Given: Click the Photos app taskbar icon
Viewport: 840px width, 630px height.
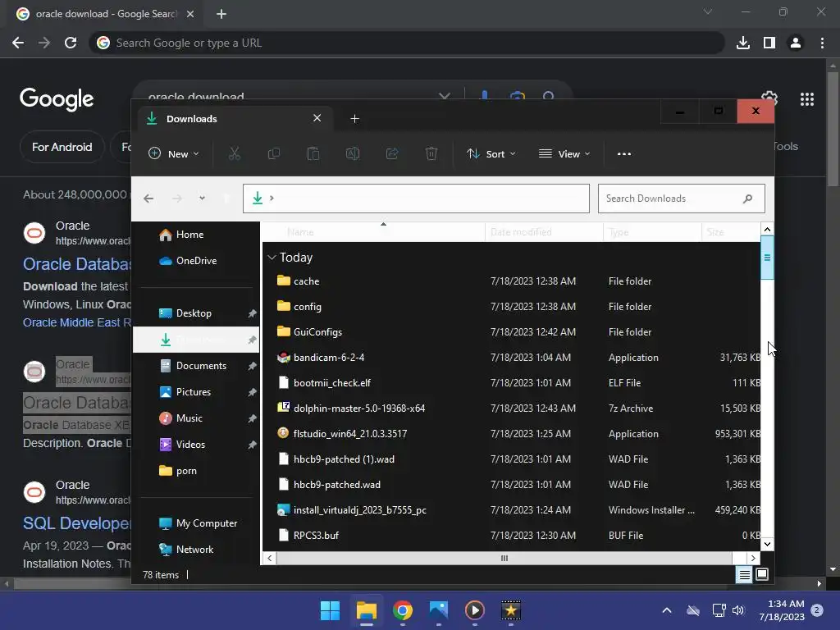Looking at the screenshot, I should (438, 610).
